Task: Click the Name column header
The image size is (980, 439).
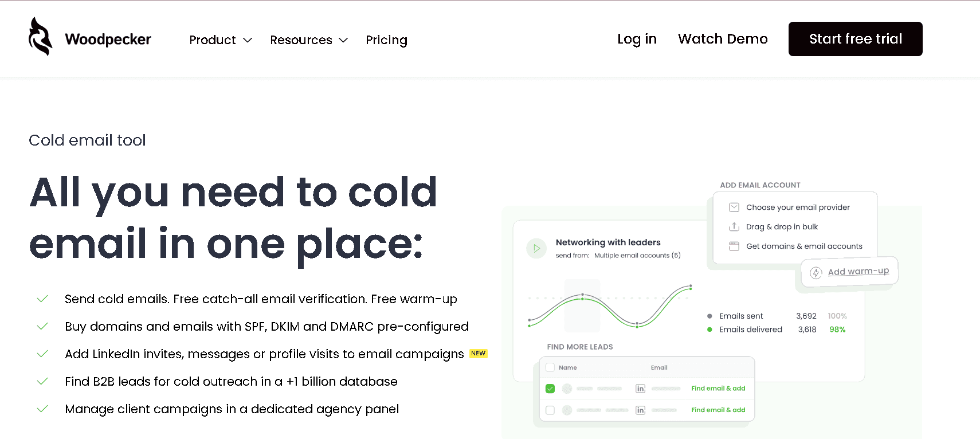Action: click(568, 367)
